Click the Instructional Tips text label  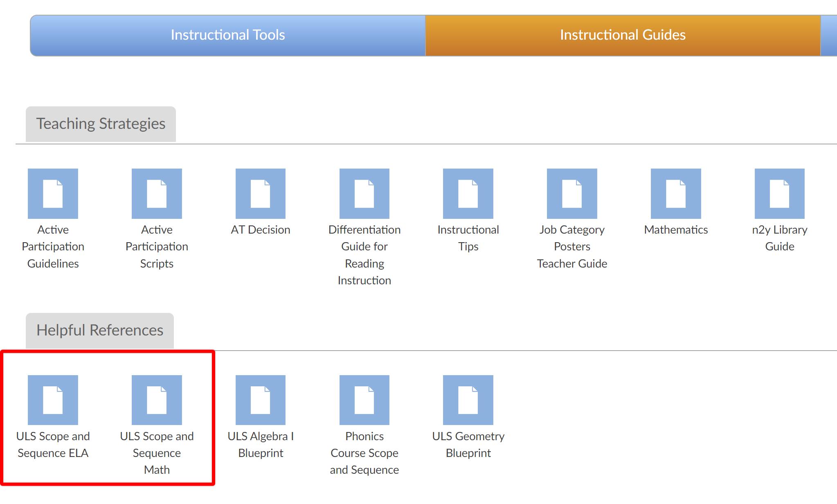tap(468, 238)
